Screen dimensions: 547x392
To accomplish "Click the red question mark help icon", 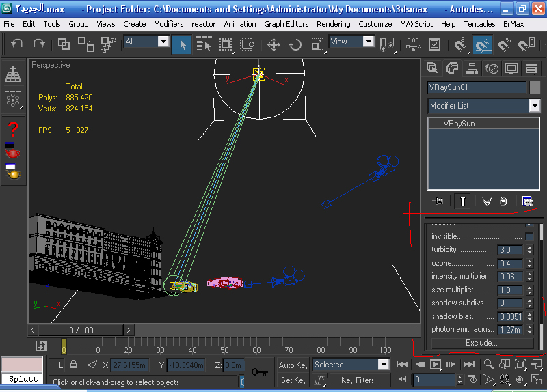I will (x=13, y=129).
